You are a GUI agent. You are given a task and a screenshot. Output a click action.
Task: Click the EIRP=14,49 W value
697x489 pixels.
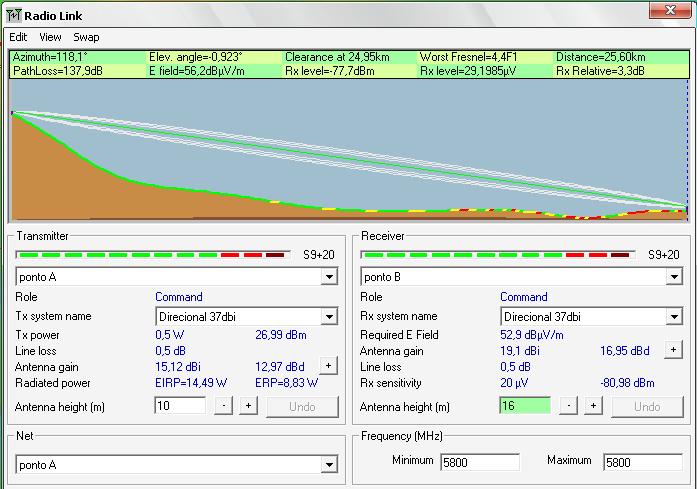[191, 383]
